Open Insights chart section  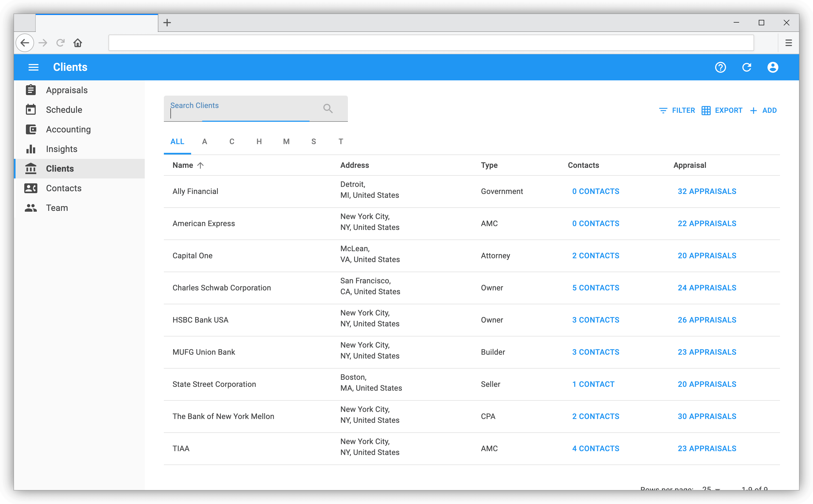pos(61,149)
